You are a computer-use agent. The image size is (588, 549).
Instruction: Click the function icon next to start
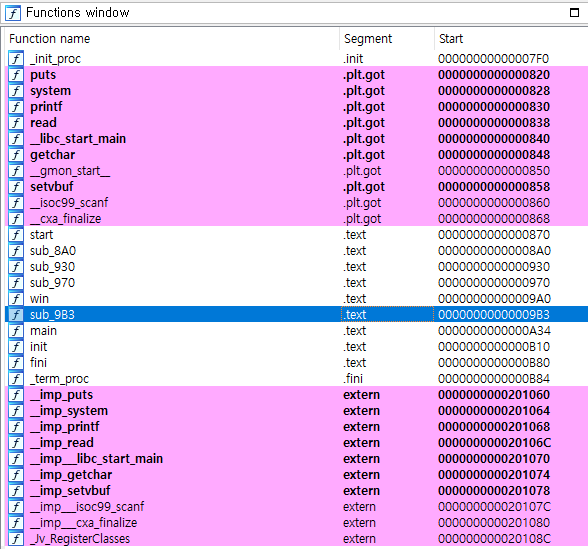(x=16, y=235)
